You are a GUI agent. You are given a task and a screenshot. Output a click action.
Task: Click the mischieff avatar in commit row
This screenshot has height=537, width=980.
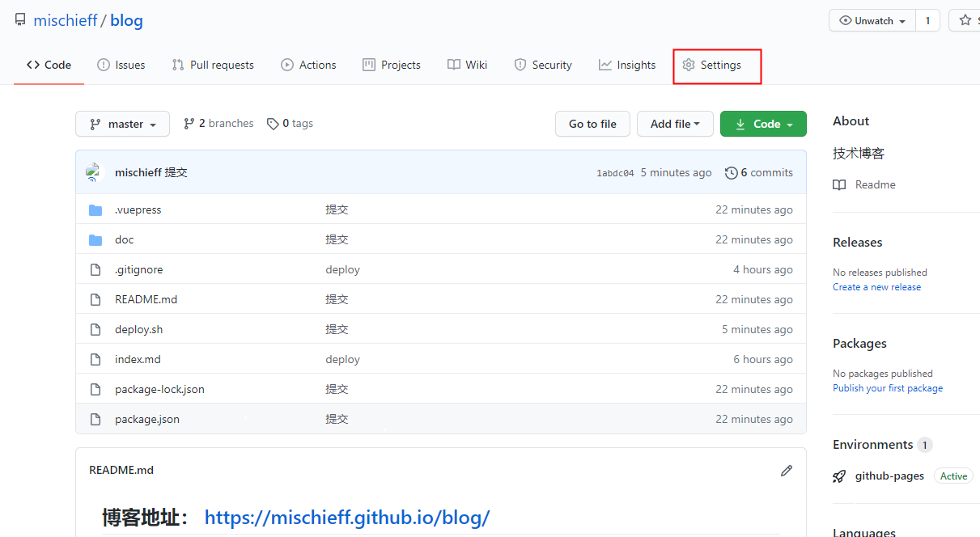click(95, 172)
